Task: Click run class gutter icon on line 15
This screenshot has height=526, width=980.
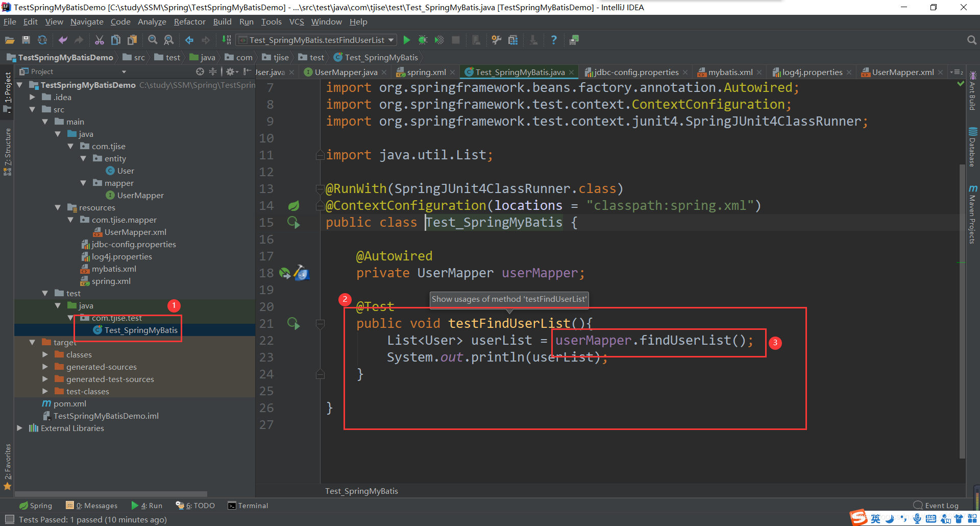Action: [x=293, y=222]
